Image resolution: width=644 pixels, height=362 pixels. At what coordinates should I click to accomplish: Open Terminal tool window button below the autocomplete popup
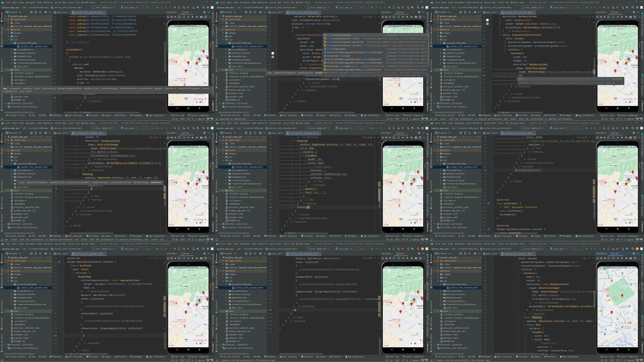307,115
